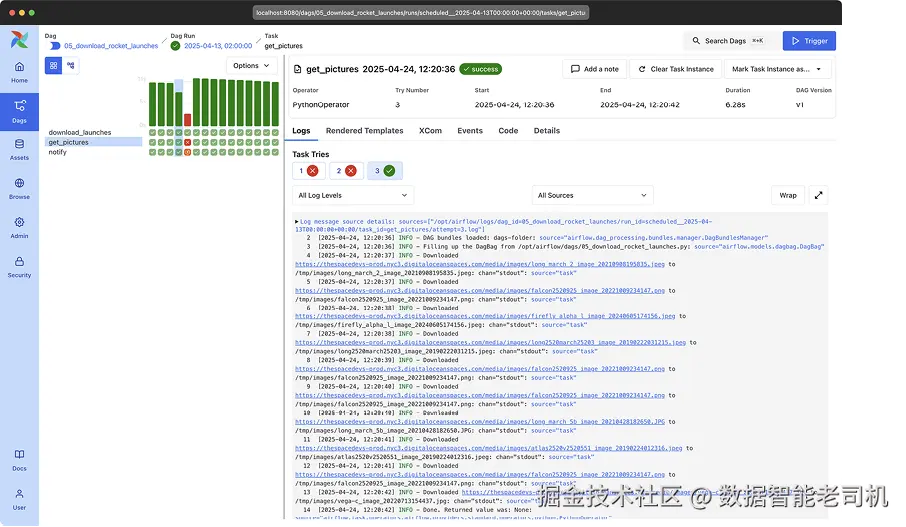Screen dimensions: 906x527
Task: Switch to the Code tab
Action: coord(508,131)
